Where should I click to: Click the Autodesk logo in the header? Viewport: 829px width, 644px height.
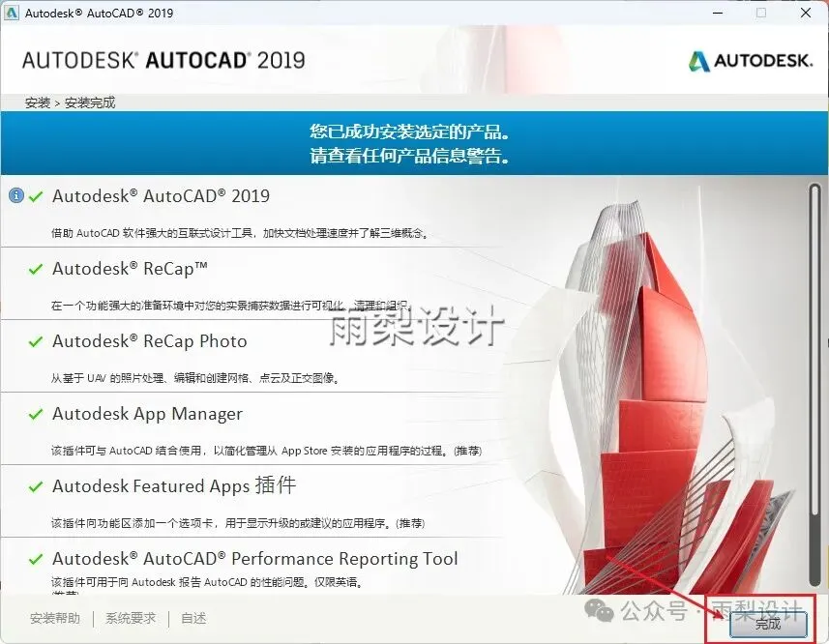(x=751, y=61)
